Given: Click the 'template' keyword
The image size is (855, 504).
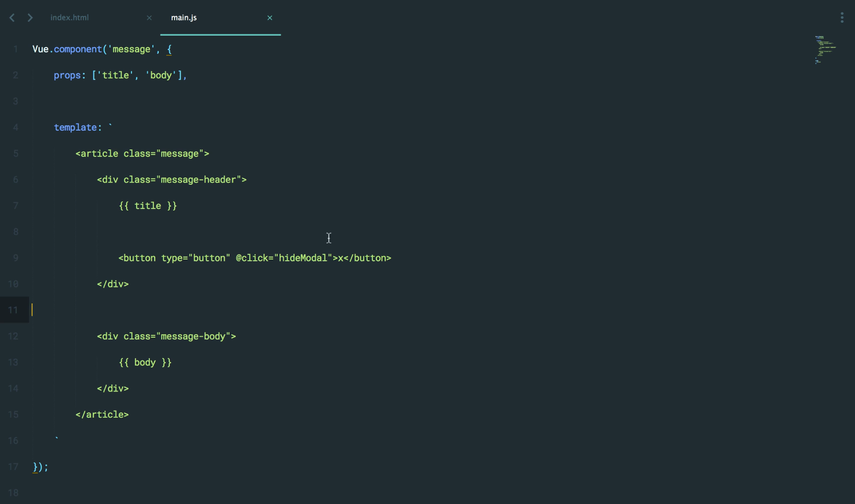Looking at the screenshot, I should click(x=76, y=128).
